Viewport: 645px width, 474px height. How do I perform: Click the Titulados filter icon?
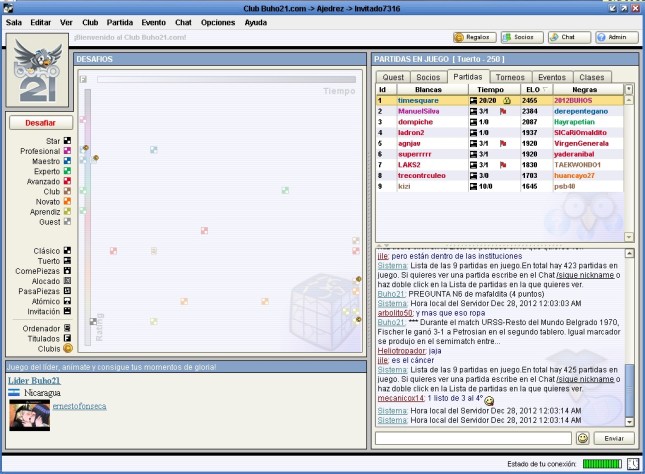[x=68, y=337]
